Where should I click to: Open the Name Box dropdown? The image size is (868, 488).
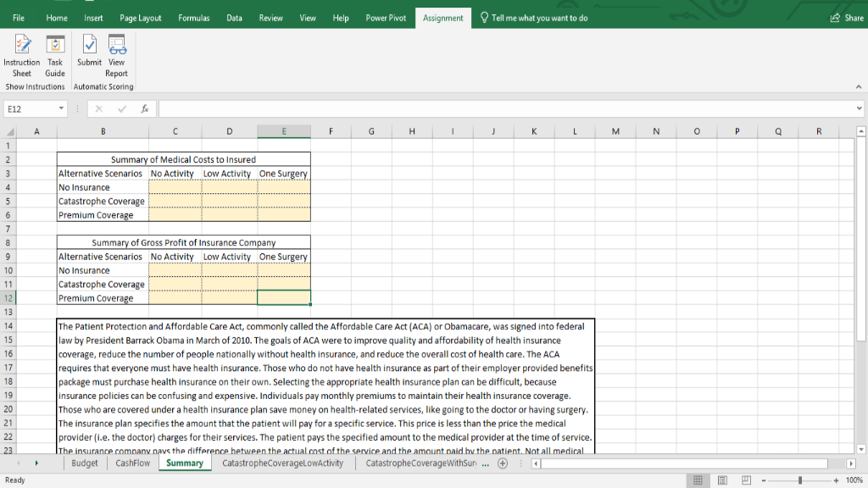point(60,108)
